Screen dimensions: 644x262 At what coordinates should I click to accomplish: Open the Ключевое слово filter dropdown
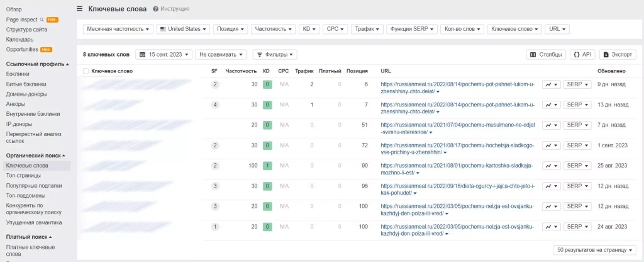[514, 29]
